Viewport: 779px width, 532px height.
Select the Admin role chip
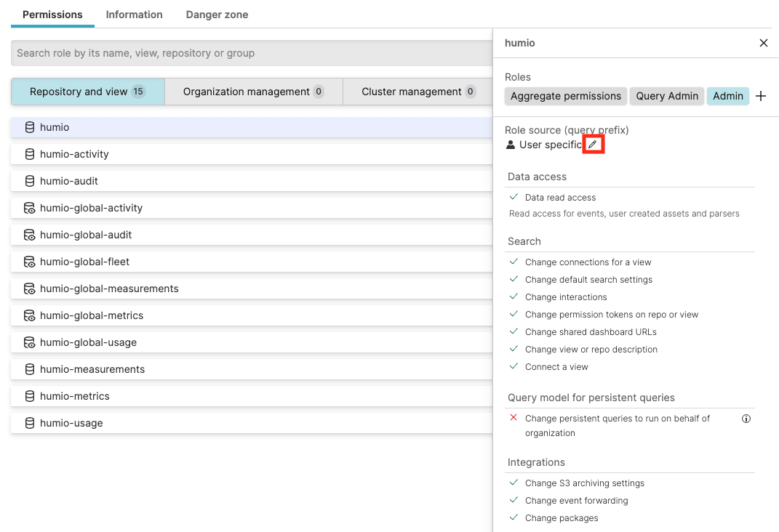click(728, 95)
